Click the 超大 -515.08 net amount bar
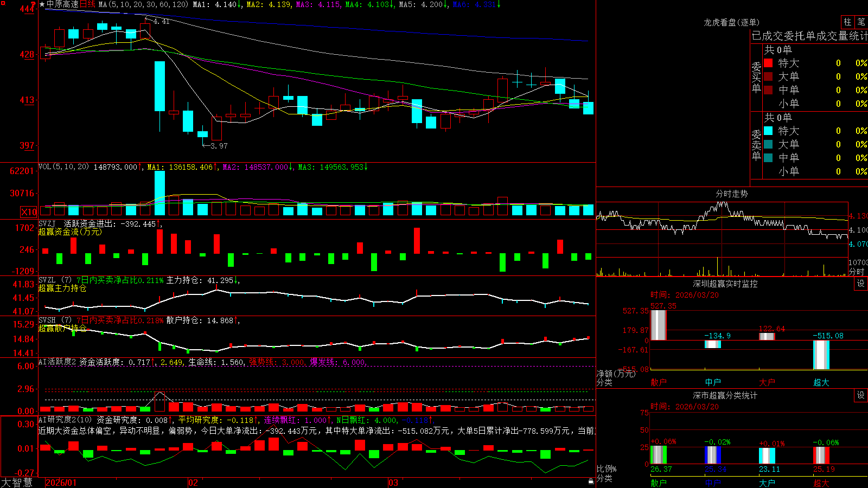The height and width of the screenshot is (488, 868). pos(821,355)
